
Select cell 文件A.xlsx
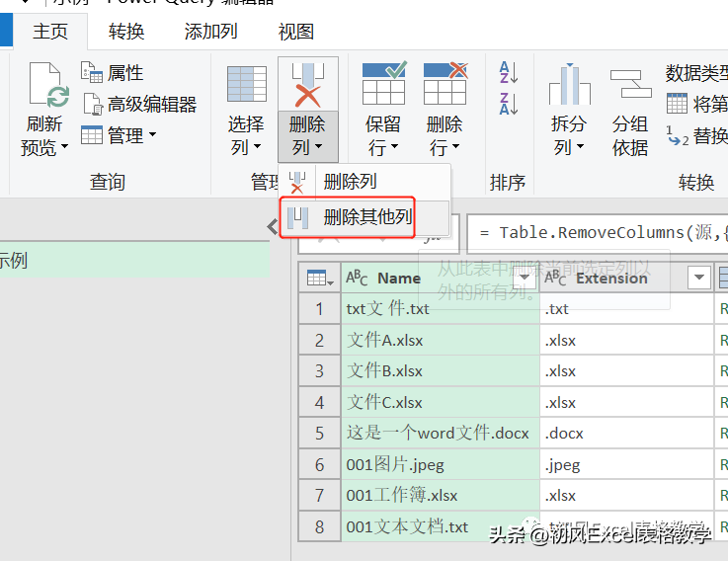(440, 340)
